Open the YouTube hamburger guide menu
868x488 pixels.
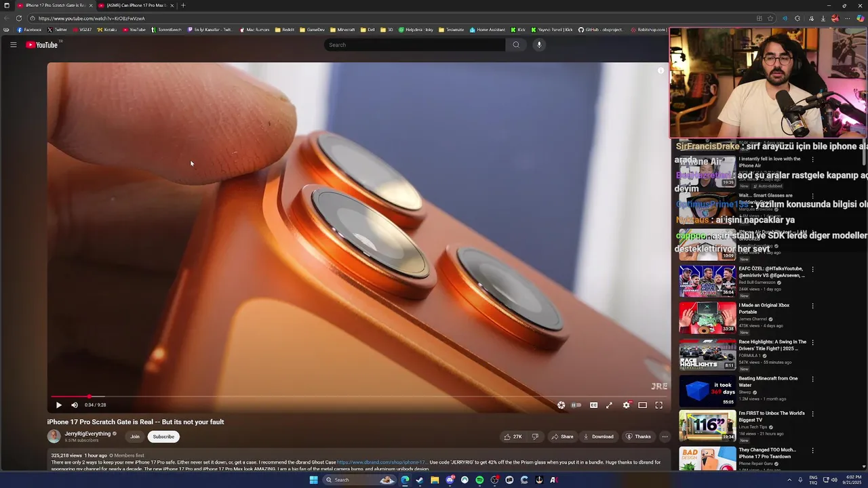click(x=13, y=45)
